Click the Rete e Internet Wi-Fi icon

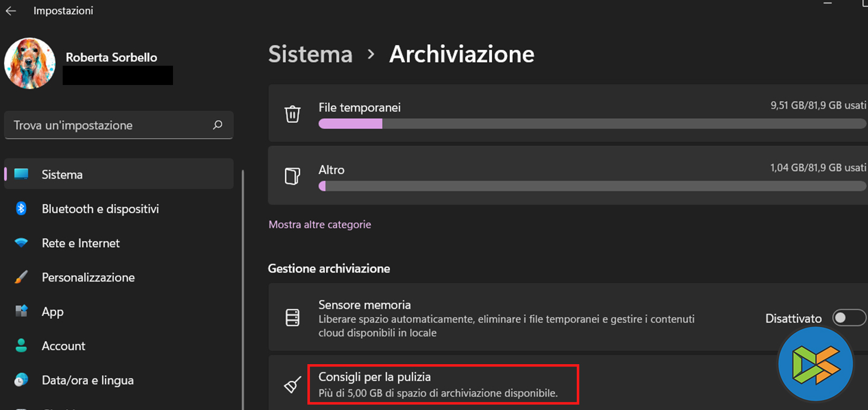tap(21, 243)
